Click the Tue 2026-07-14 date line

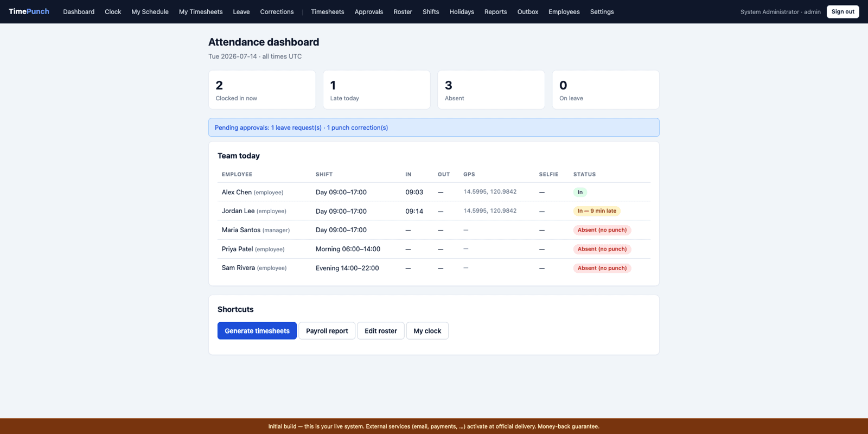[255, 56]
